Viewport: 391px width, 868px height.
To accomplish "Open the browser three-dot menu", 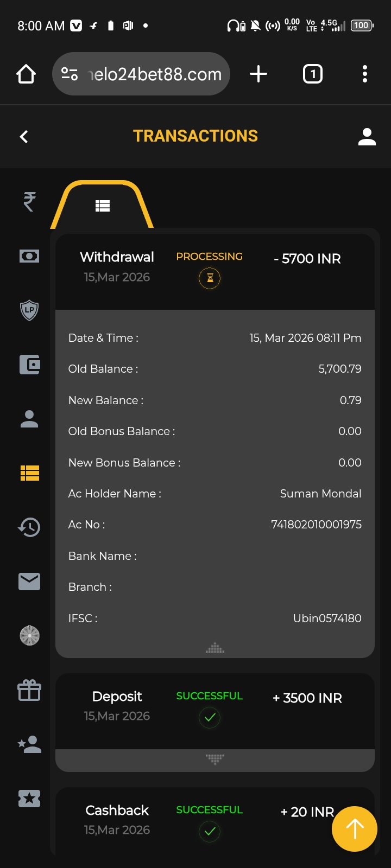I will (x=364, y=74).
